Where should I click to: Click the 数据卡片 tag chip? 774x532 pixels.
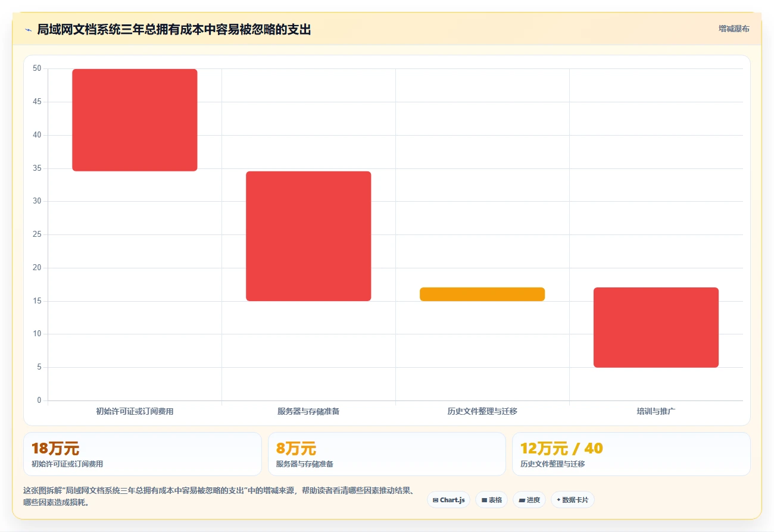pyautogui.click(x=572, y=500)
